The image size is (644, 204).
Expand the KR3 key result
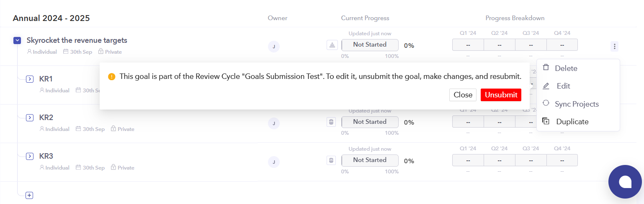point(30,156)
